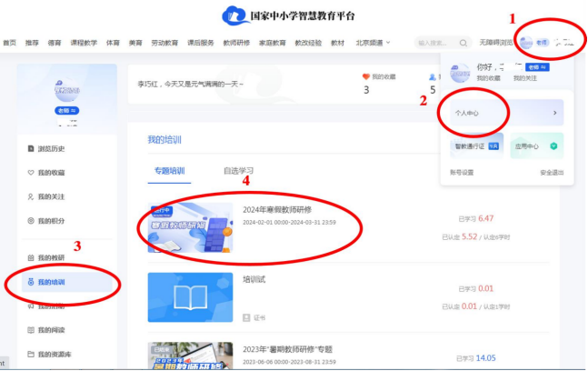Click the profile avatar in sidebar card
Screen dimensions: 588x371
tap(66, 89)
